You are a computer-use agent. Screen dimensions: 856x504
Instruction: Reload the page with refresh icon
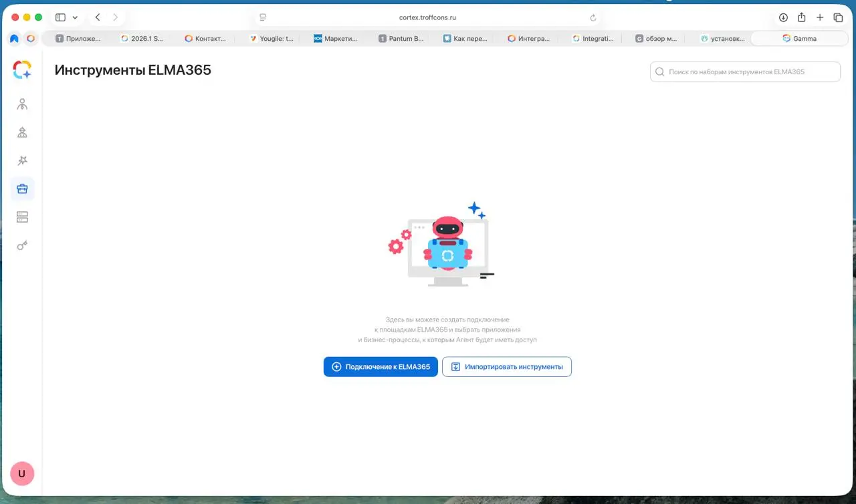tap(593, 18)
